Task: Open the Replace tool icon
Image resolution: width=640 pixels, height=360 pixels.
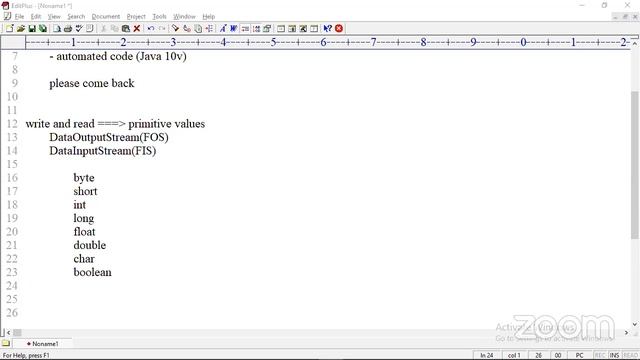Action: (187, 29)
